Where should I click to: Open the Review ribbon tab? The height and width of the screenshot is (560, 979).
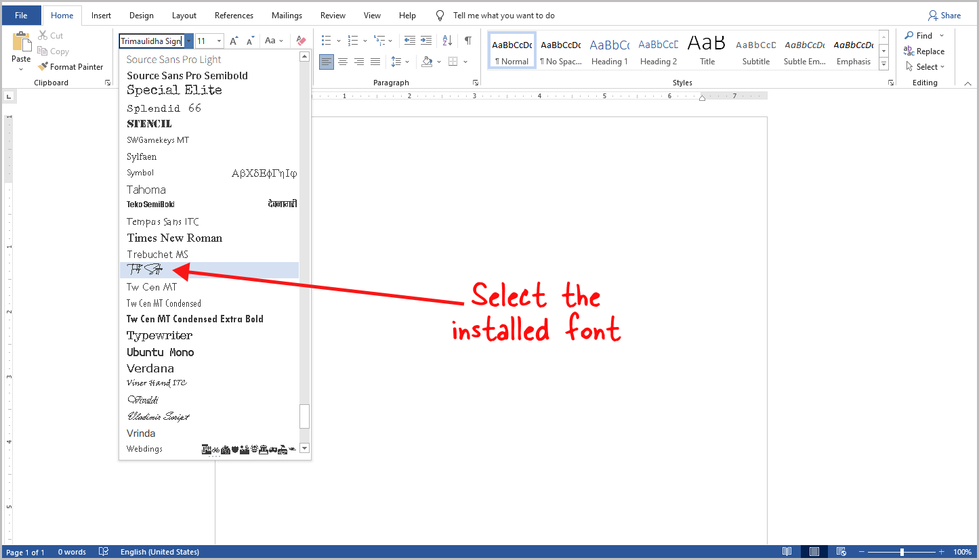click(332, 15)
